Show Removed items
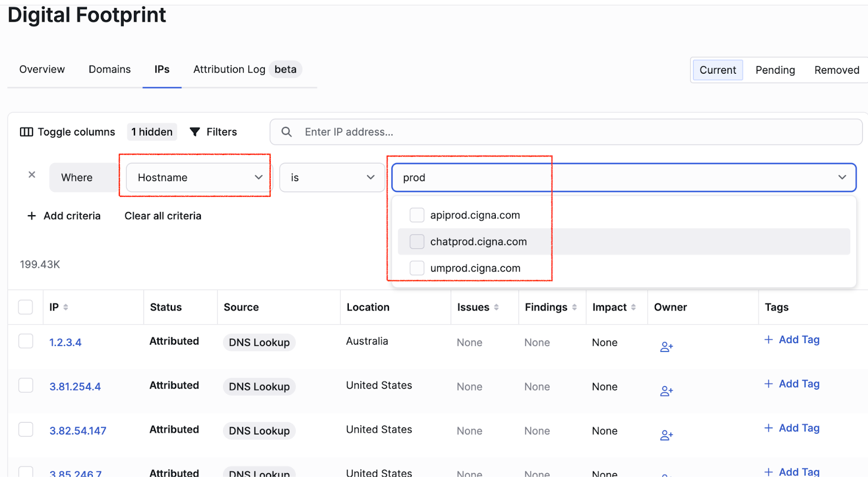868x477 pixels. tap(837, 70)
